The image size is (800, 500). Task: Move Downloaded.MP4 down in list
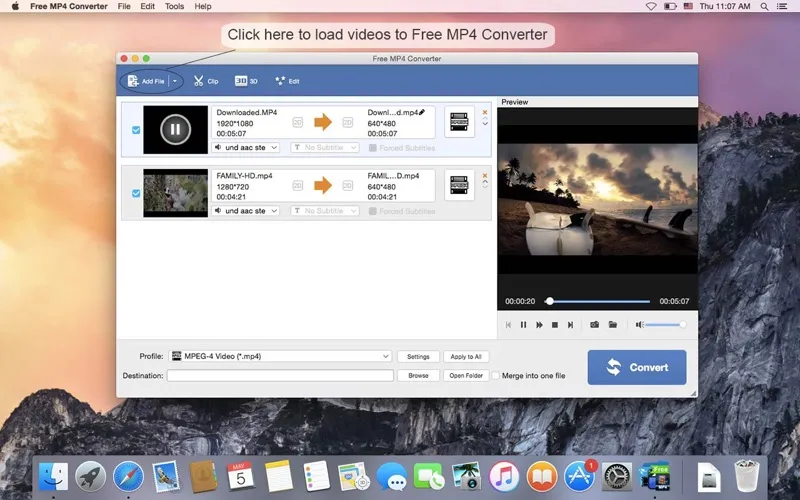485,124
